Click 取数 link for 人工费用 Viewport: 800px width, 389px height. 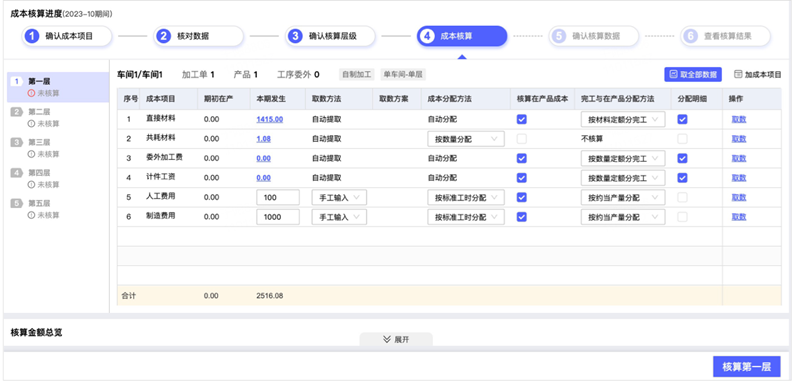(739, 197)
